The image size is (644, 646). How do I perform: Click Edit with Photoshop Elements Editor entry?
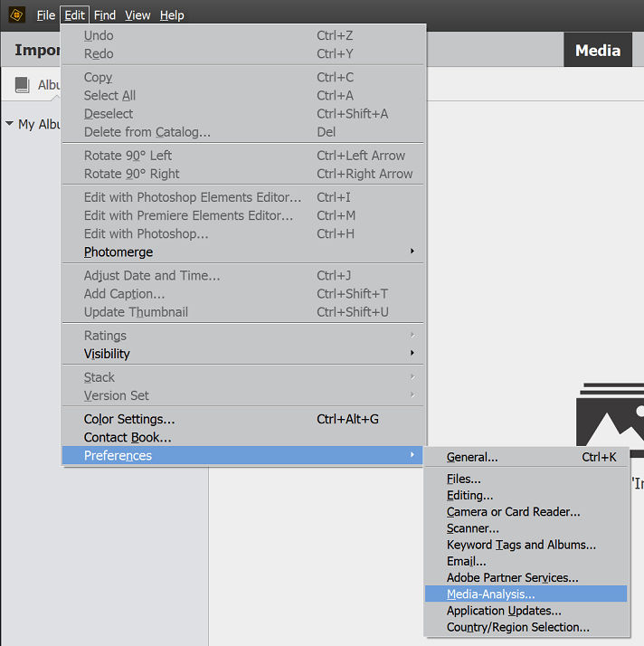click(242, 197)
